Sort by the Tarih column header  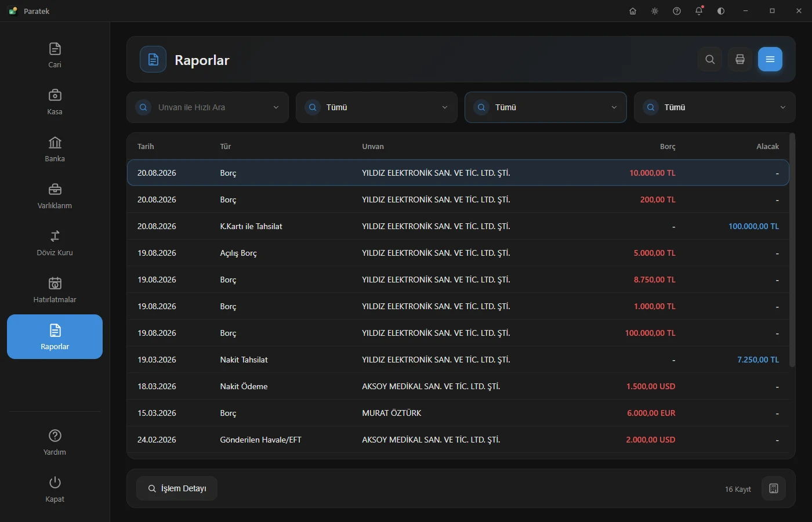pyautogui.click(x=146, y=147)
